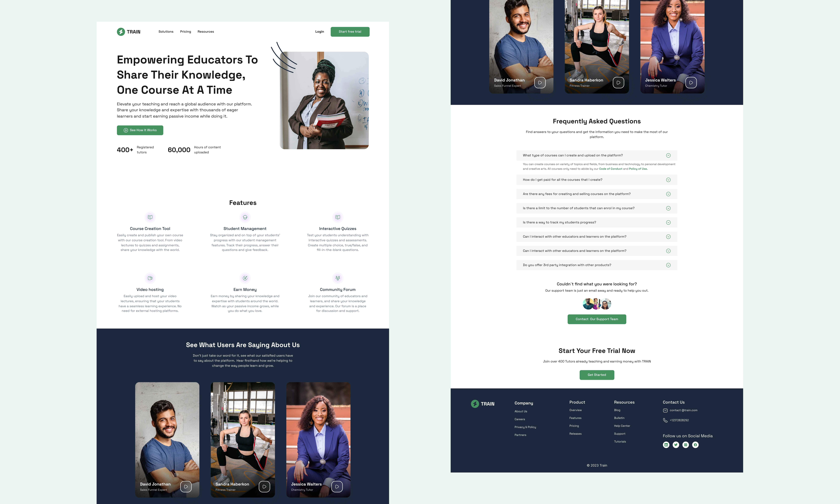The height and width of the screenshot is (504, 840).
Task: Expand the 'How do I get paid' FAQ
Action: pyautogui.click(x=668, y=180)
